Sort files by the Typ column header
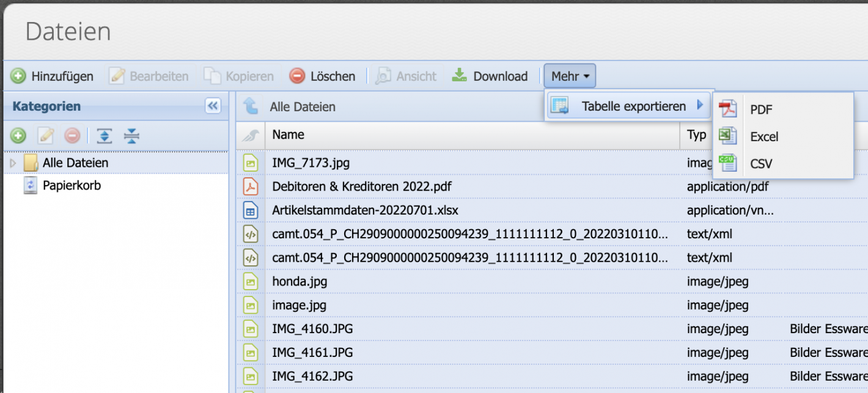Viewport: 868px width, 393px height. pos(696,134)
